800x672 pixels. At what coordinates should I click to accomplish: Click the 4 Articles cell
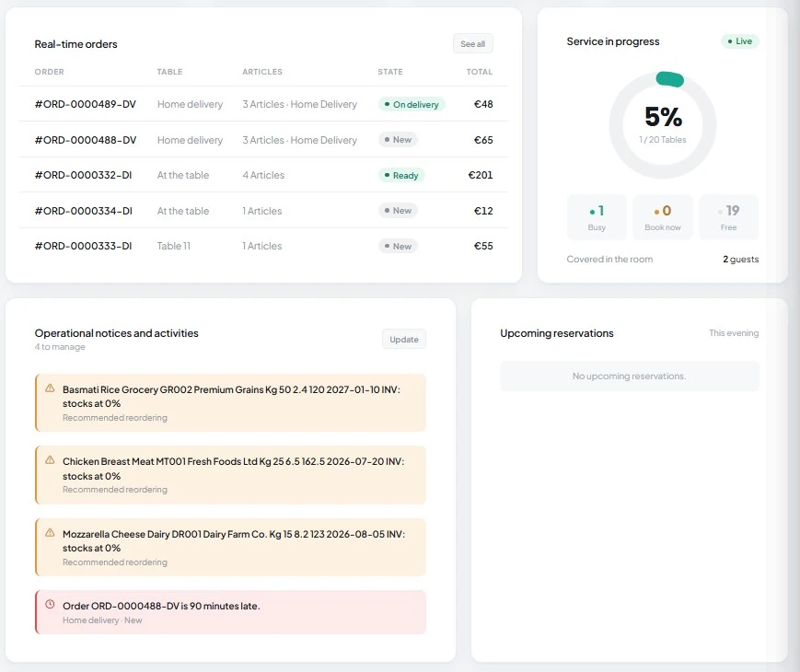point(263,175)
